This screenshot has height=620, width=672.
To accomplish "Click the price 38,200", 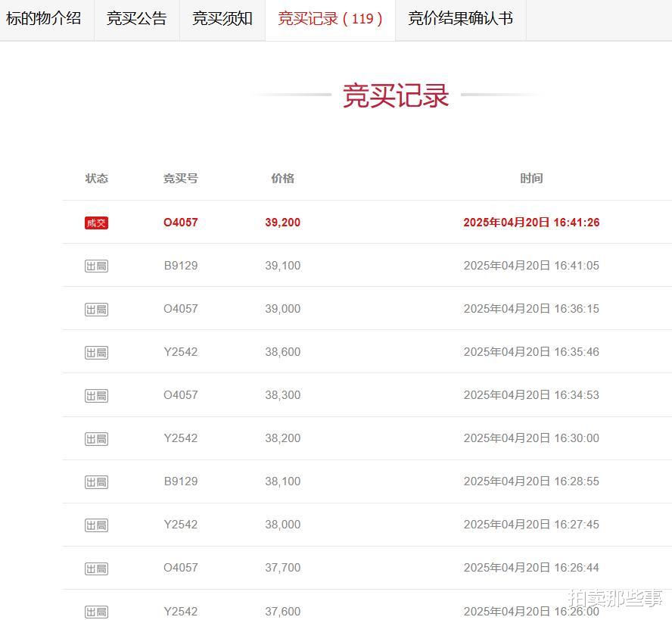I will [x=283, y=438].
